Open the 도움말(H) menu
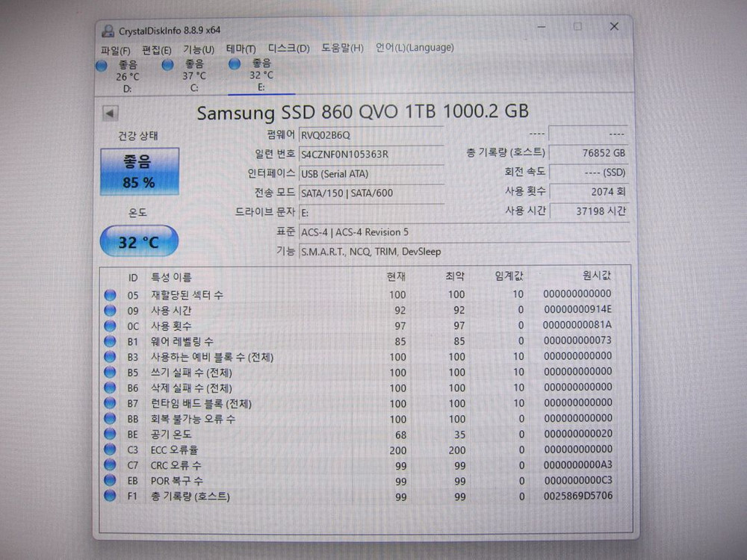 [342, 48]
